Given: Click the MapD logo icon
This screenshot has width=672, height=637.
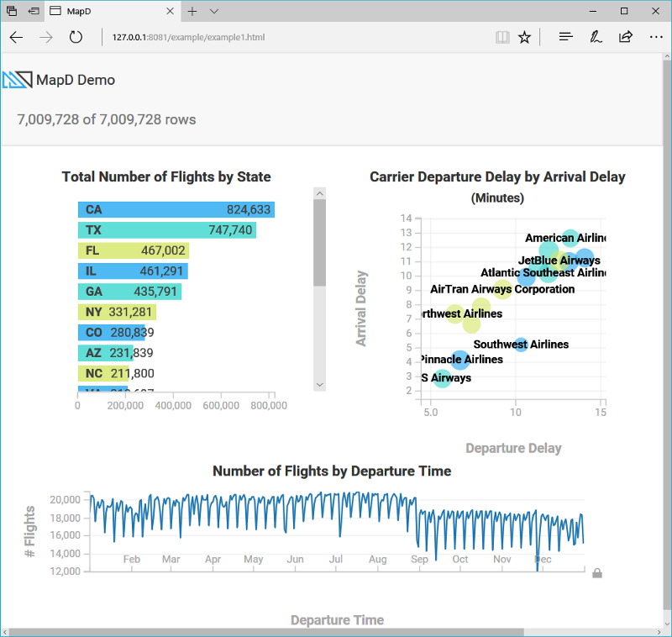Looking at the screenshot, I should point(18,80).
